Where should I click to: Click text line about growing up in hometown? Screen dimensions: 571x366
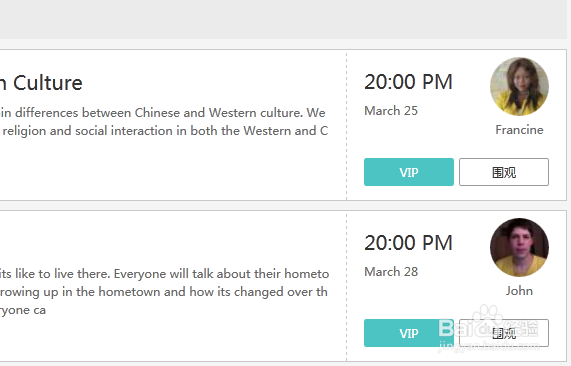coord(164,292)
